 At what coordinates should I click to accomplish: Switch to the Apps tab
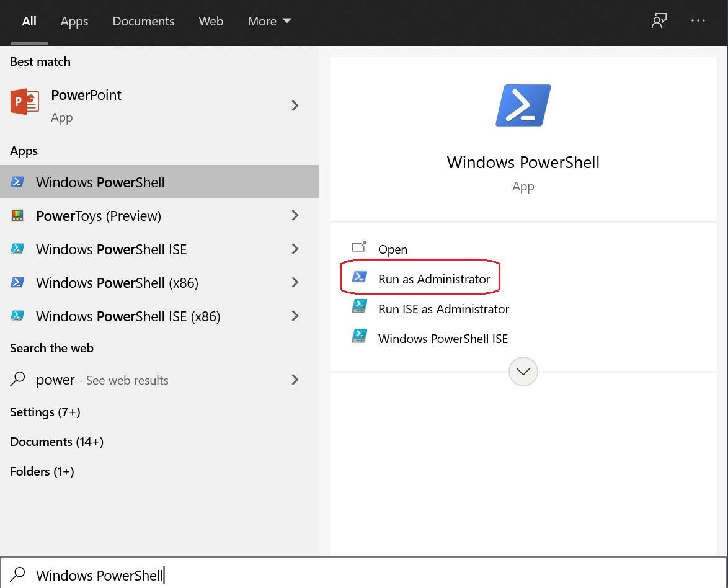pyautogui.click(x=74, y=21)
